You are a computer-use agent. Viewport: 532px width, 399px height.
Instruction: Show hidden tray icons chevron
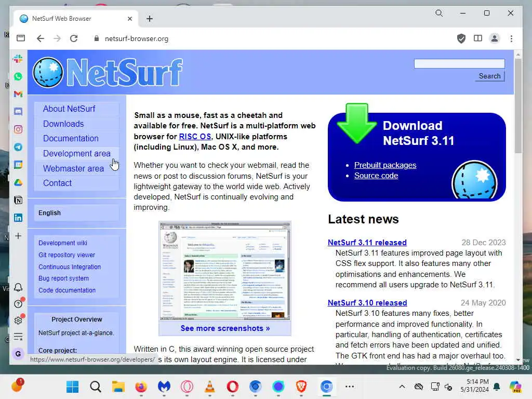point(402,387)
